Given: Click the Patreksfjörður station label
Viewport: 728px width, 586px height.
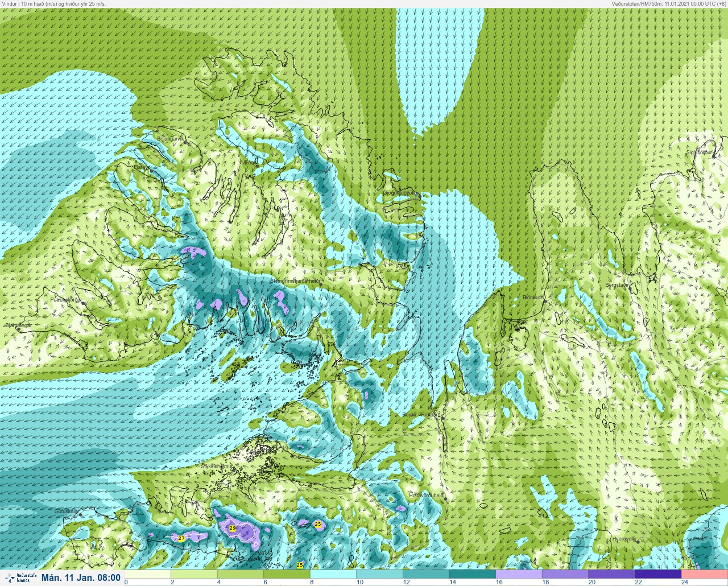Looking at the screenshot, I should 67,299.
